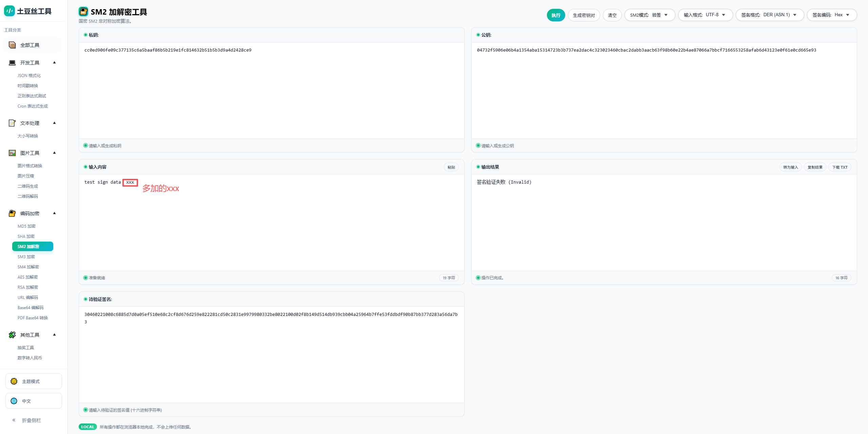Open SM4 加解密 in sidebar
The height and width of the screenshot is (434, 868).
coord(28,267)
